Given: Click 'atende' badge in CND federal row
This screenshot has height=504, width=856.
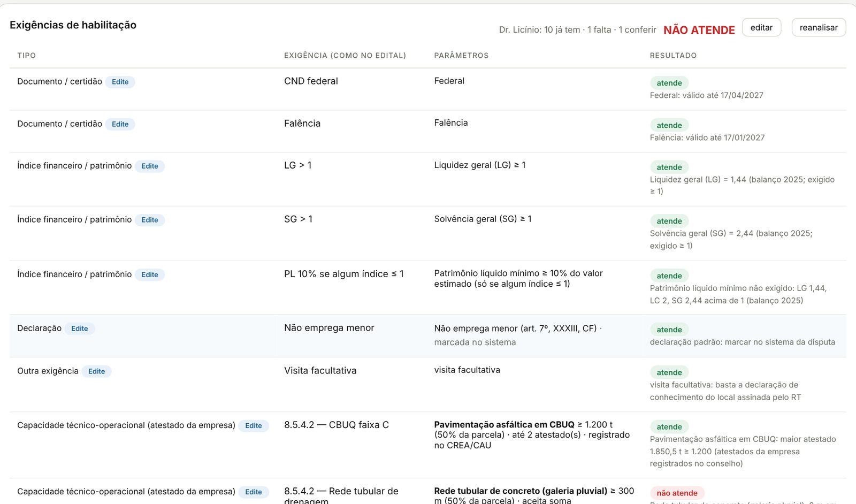Looking at the screenshot, I should click(x=669, y=83).
